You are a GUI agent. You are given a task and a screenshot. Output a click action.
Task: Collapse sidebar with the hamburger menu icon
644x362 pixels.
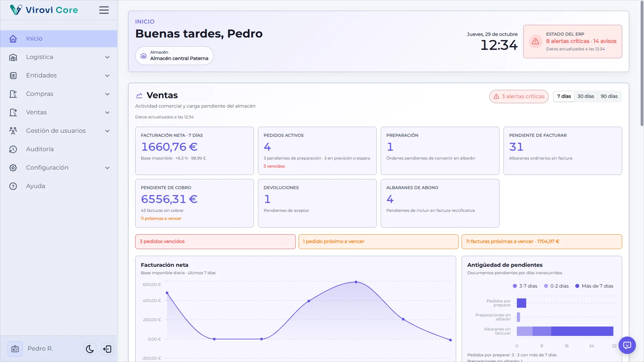[104, 10]
